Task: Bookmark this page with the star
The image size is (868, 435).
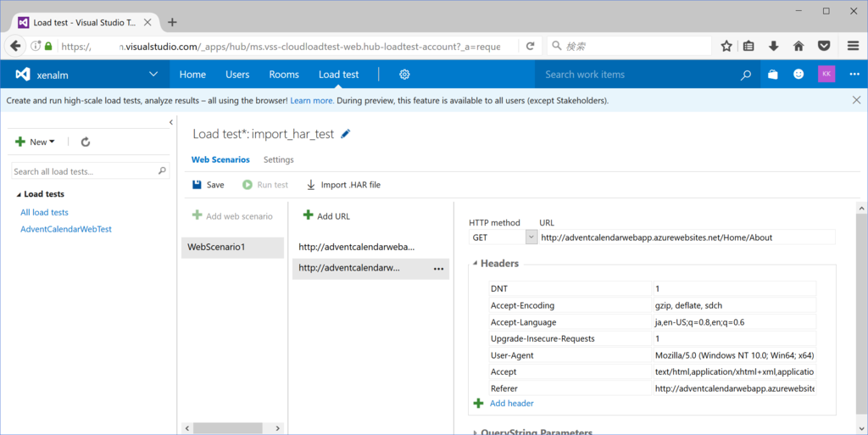Action: click(x=726, y=46)
